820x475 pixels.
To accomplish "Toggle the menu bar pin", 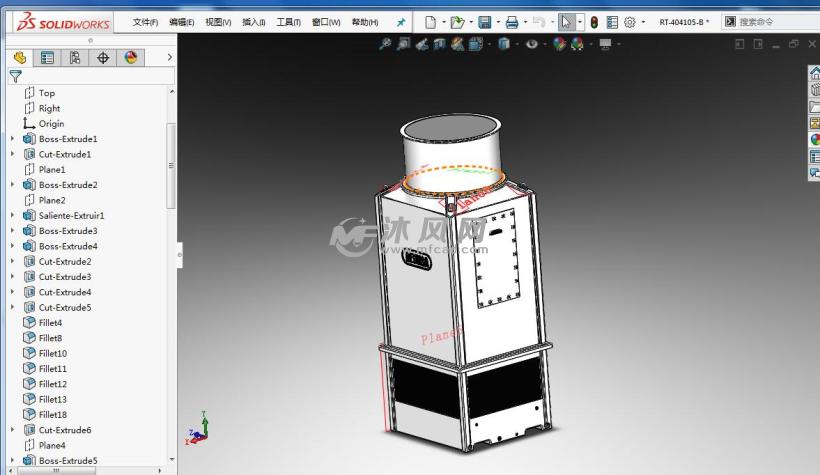I will 401,22.
